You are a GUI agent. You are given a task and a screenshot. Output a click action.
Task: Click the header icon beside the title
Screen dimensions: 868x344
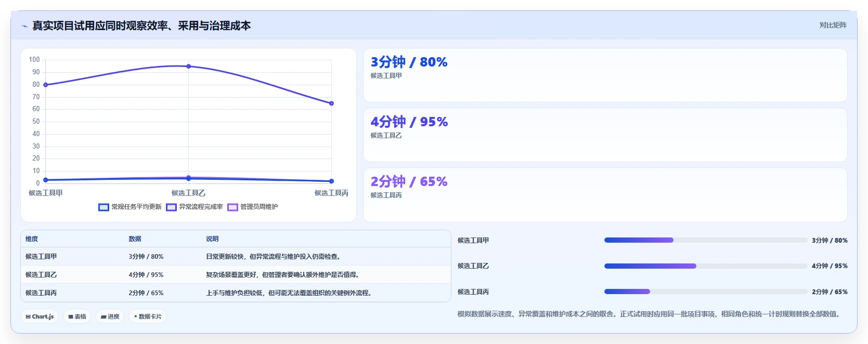24,26
